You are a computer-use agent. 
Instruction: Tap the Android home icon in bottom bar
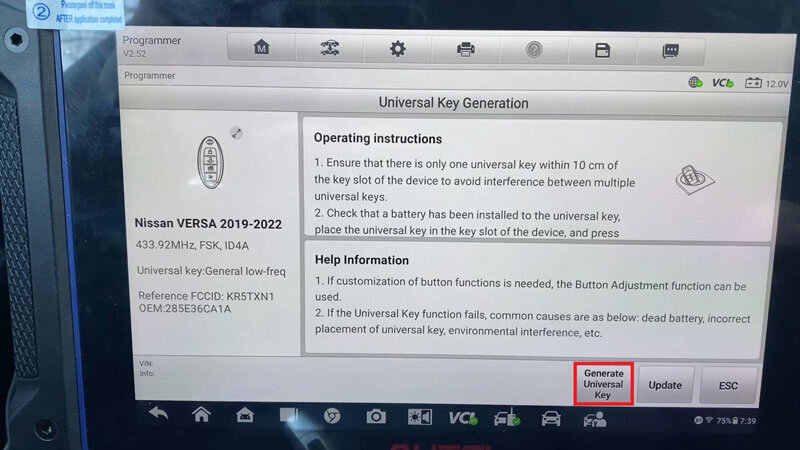point(201,415)
